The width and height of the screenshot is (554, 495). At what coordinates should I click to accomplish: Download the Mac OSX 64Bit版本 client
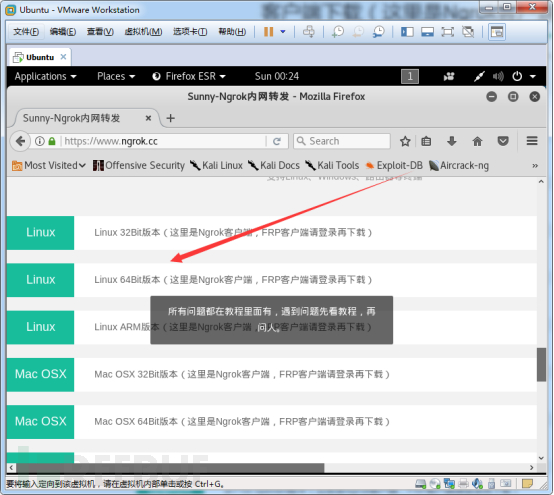271,422
